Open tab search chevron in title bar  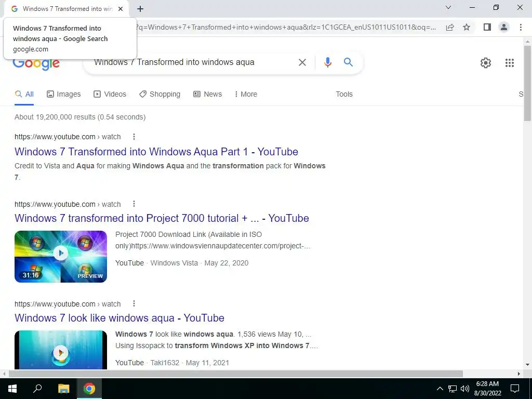click(x=448, y=7)
